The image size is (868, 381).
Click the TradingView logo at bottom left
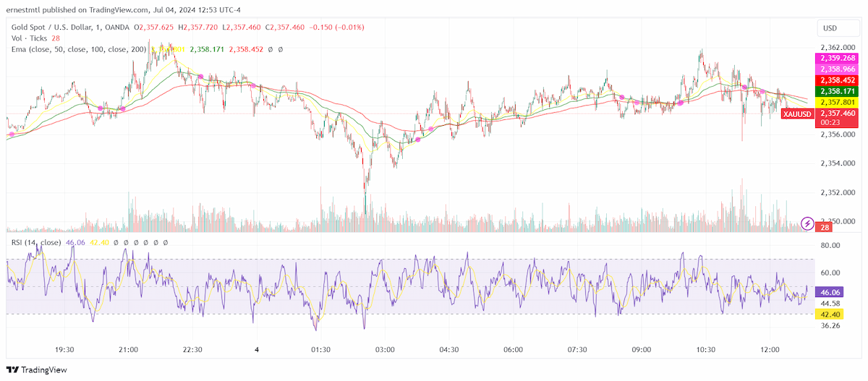pyautogui.click(x=37, y=369)
